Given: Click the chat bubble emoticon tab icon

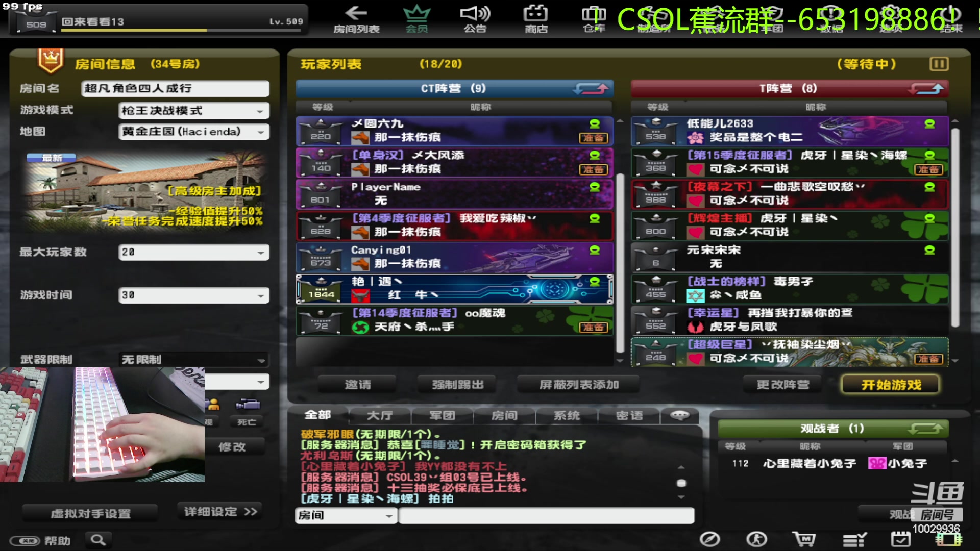Looking at the screenshot, I should coord(680,415).
